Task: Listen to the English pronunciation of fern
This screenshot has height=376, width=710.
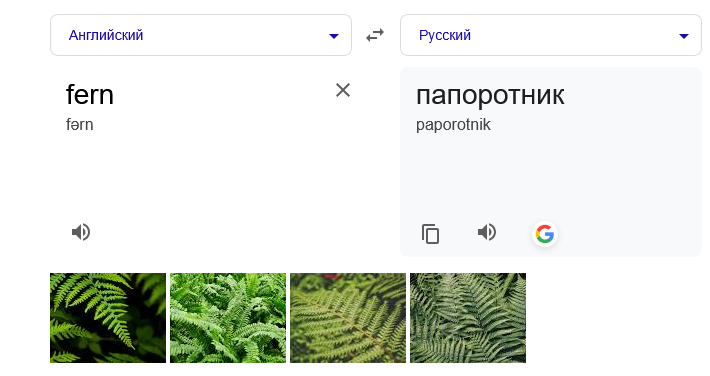Action: [81, 232]
